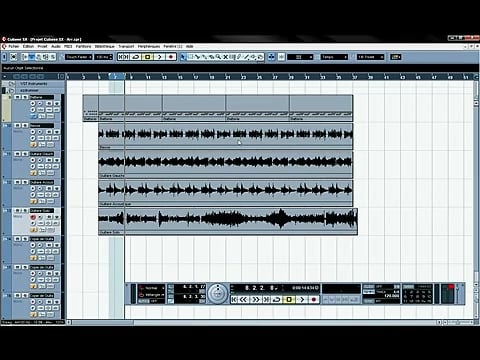
Task: Open the quantize value dropdown
Action: click(370, 57)
